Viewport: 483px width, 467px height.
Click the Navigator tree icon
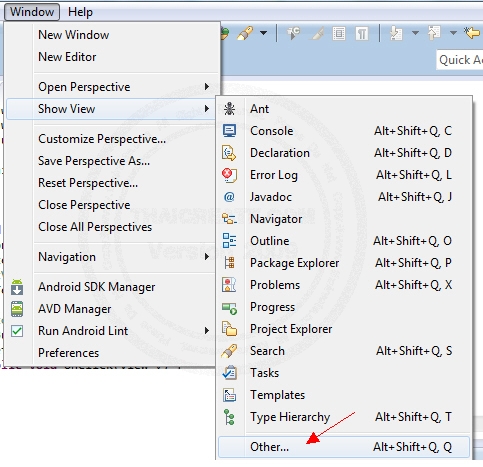tap(229, 219)
